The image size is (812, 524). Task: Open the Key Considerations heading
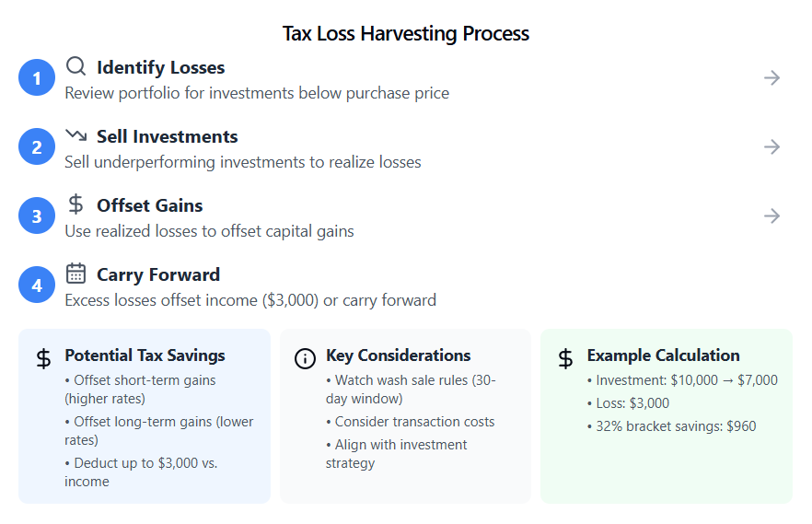398,355
